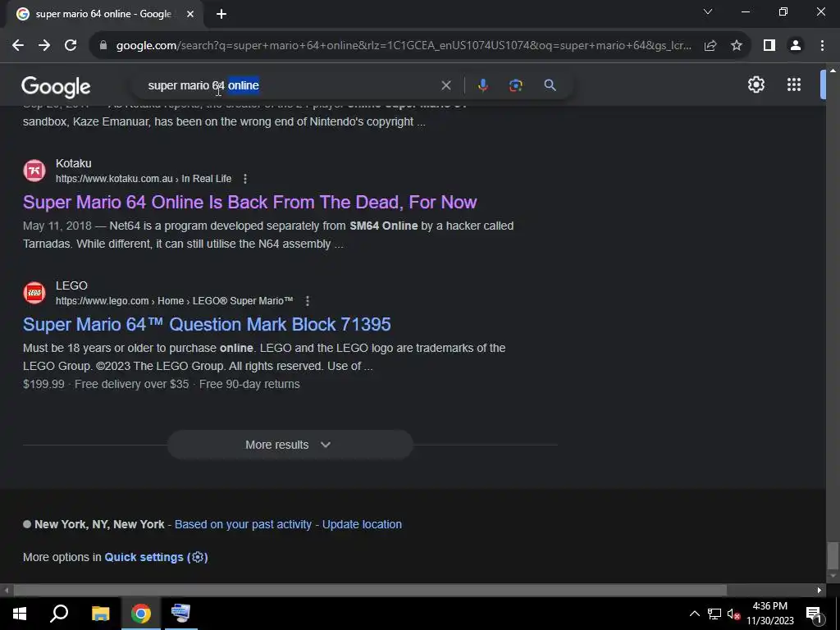Open Windows notification center
The height and width of the screenshot is (630, 840).
(x=814, y=614)
